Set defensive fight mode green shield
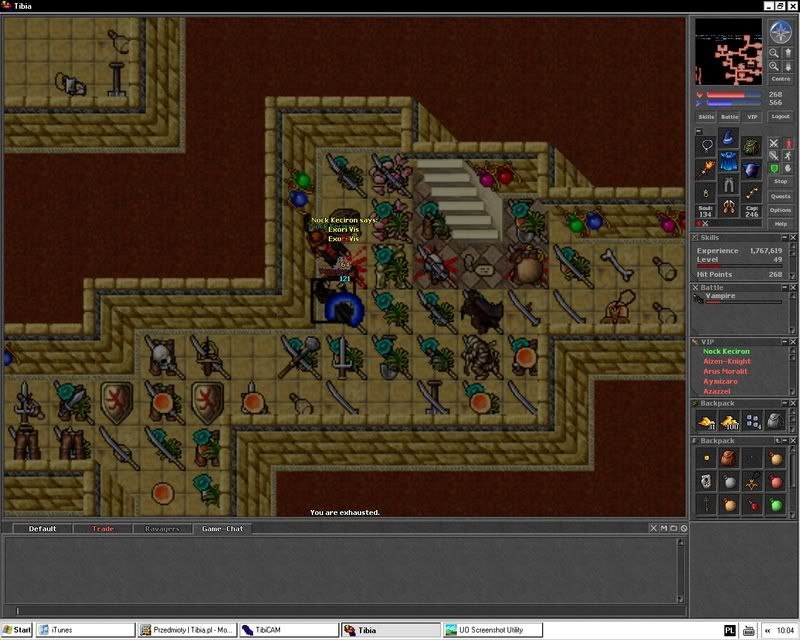The width and height of the screenshot is (800, 640). click(x=774, y=168)
